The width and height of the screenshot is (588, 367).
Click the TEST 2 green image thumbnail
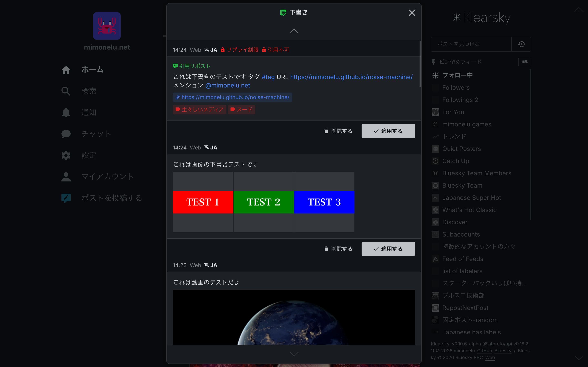(x=264, y=202)
